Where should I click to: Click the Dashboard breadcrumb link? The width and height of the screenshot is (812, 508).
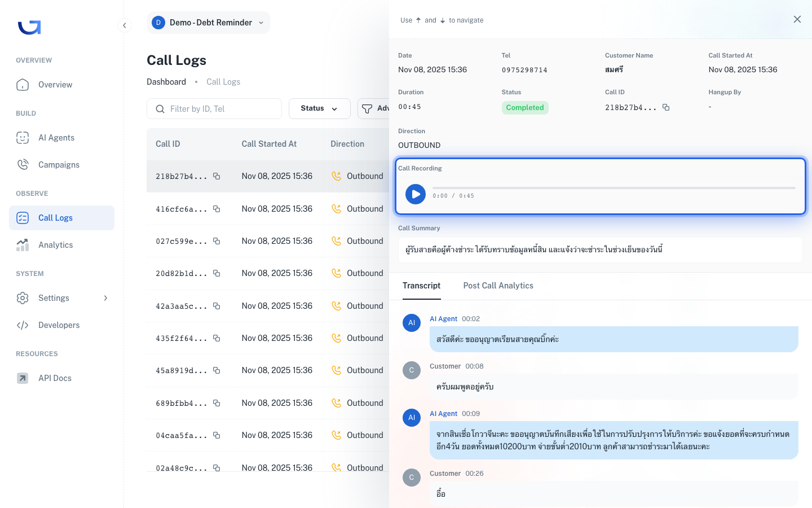[166, 82]
